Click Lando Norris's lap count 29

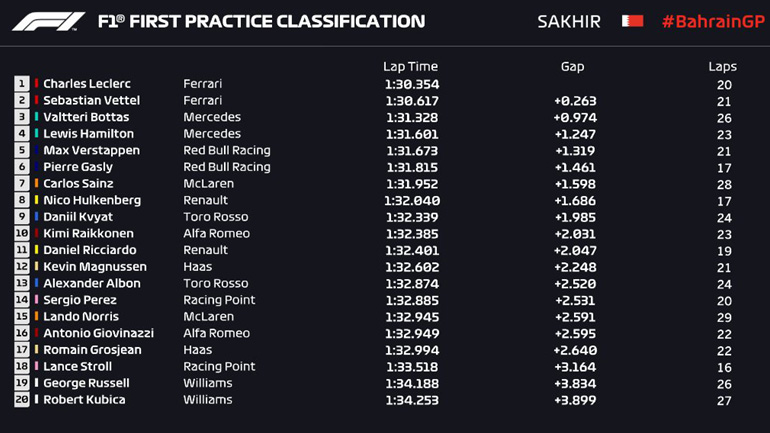point(726,317)
